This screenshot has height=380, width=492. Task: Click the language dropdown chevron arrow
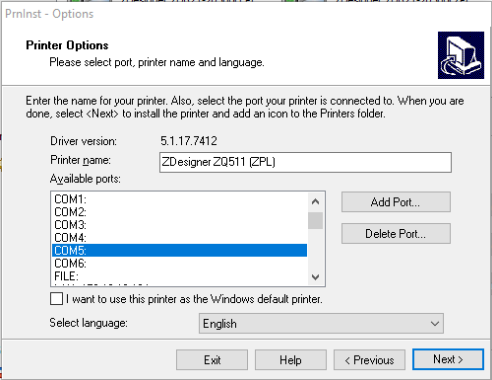(x=435, y=323)
